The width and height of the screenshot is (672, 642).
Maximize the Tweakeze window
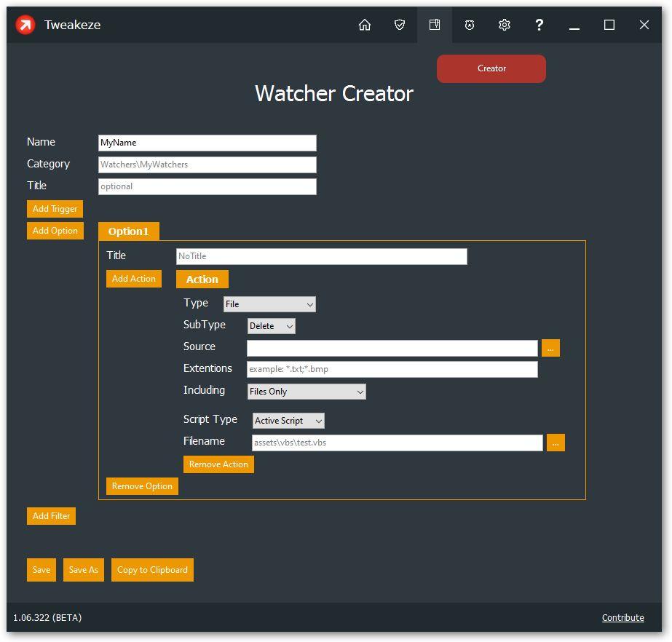(609, 25)
